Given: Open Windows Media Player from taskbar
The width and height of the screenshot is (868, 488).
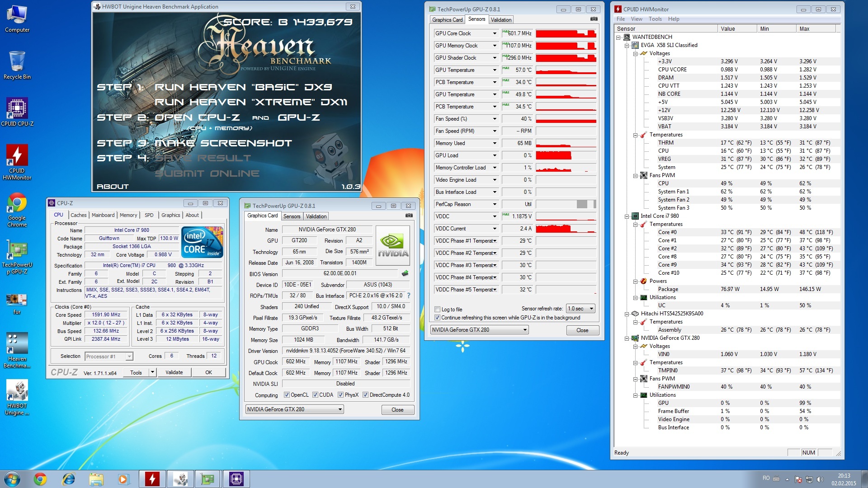Looking at the screenshot, I should (x=123, y=479).
